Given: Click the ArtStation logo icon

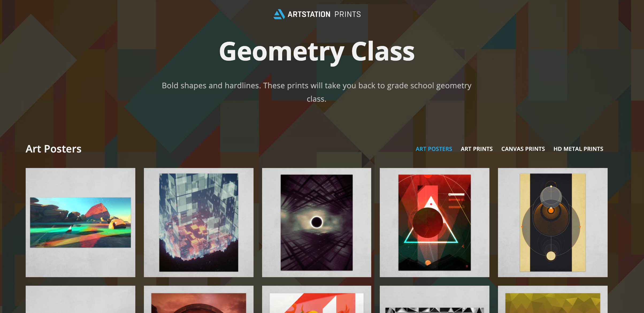Looking at the screenshot, I should (279, 14).
